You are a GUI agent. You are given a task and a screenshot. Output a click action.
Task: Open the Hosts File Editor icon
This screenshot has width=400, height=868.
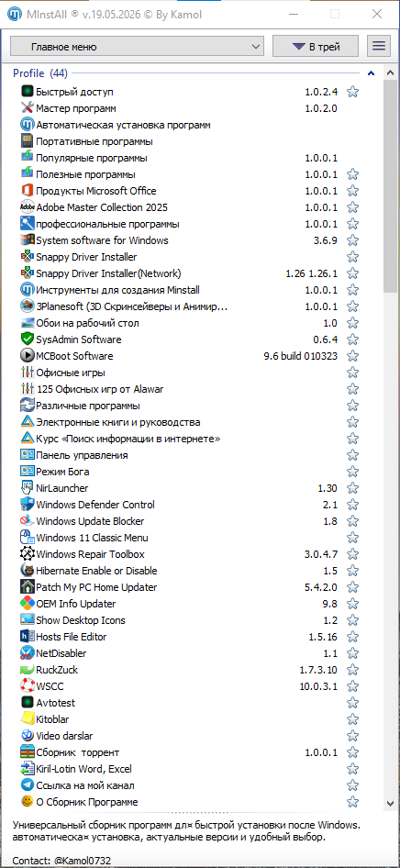28,637
